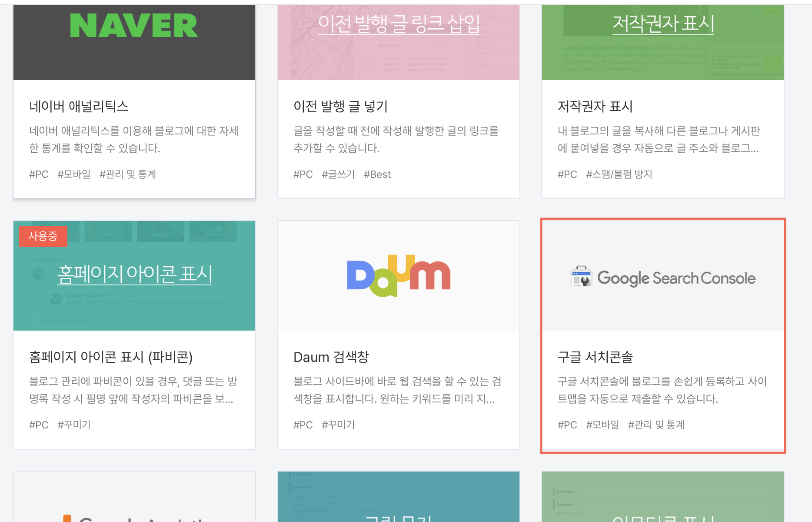Click Google Search Console logo text
Screen dimensions: 812x522
pos(676,278)
